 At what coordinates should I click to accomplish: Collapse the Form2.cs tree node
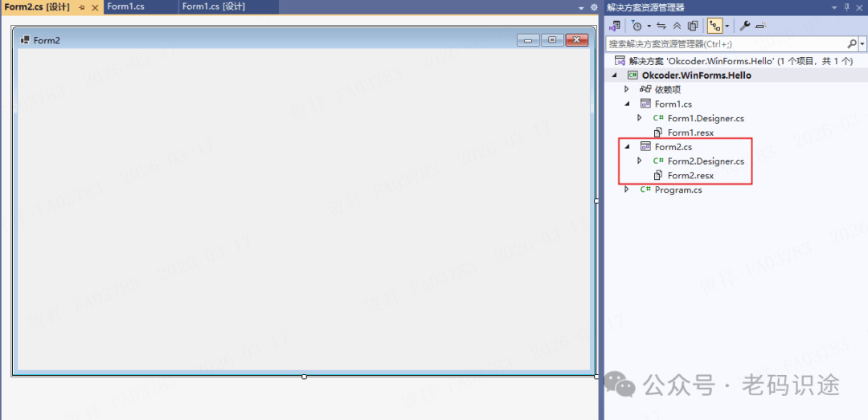(x=627, y=147)
